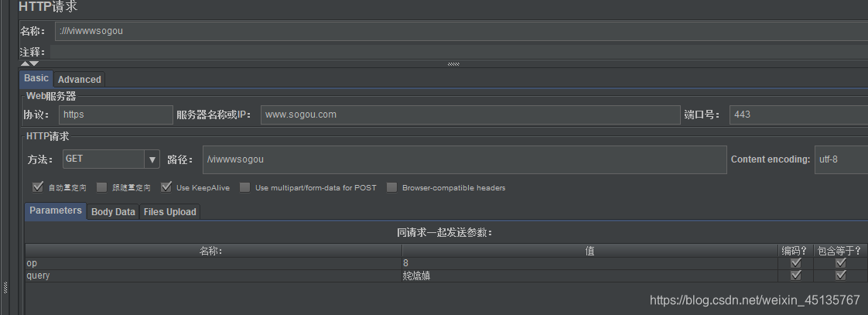Viewport: 868px width, 315px height.
Task: Click the 名称 column header in parameters table
Action: [213, 251]
